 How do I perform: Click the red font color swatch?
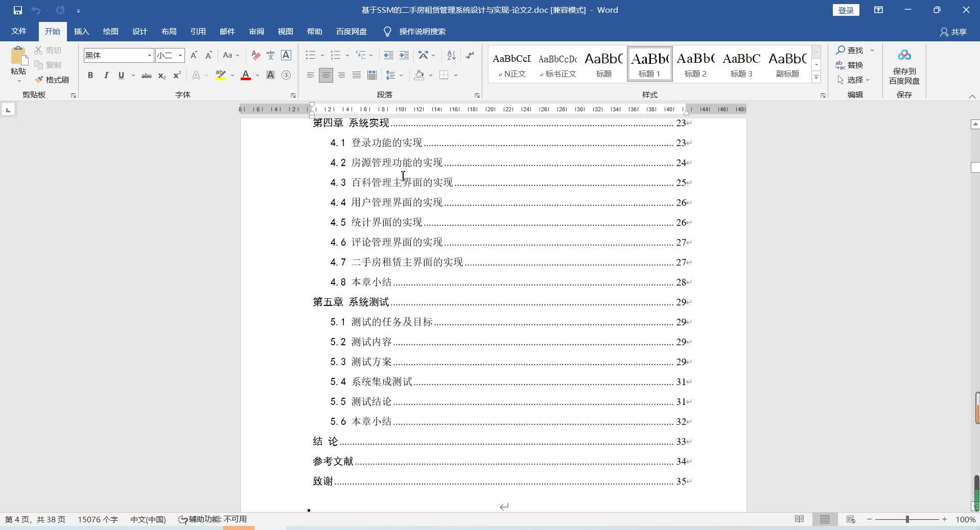pos(246,76)
